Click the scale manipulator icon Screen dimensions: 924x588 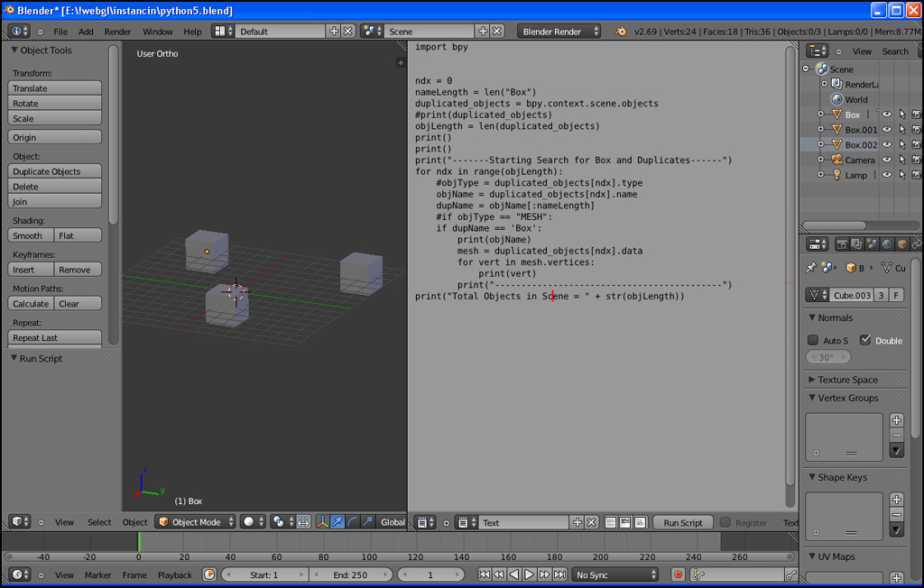[367, 521]
